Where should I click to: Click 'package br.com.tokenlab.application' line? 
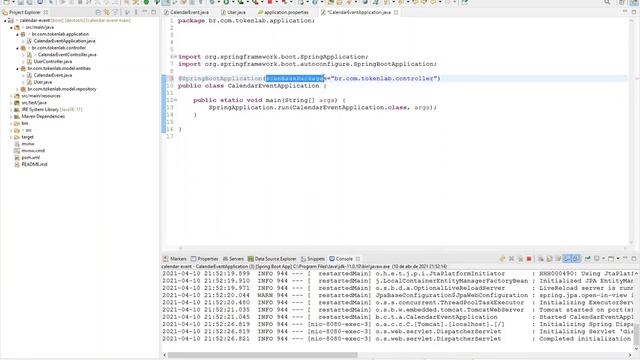pos(246,20)
